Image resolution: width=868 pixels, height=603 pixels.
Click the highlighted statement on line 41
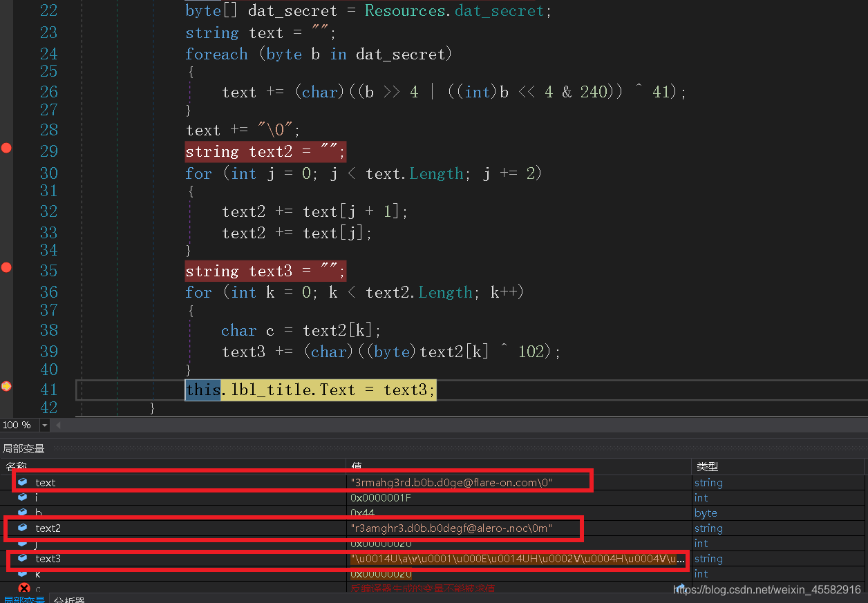click(311, 390)
